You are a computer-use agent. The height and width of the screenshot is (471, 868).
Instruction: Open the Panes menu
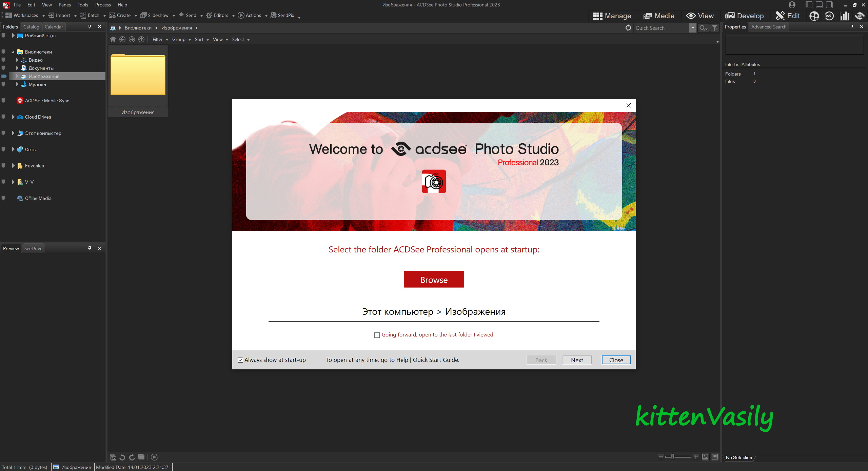click(x=64, y=5)
